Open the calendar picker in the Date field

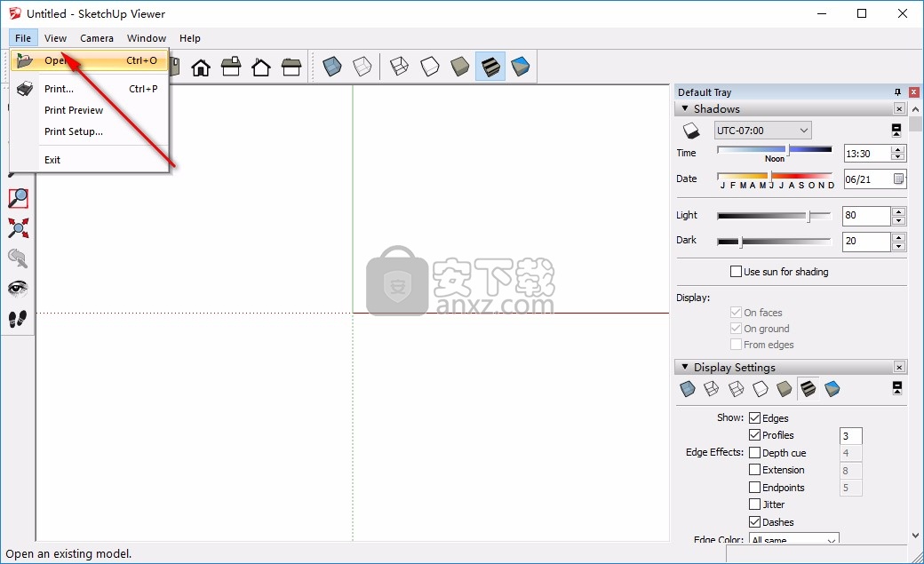pyautogui.click(x=898, y=179)
